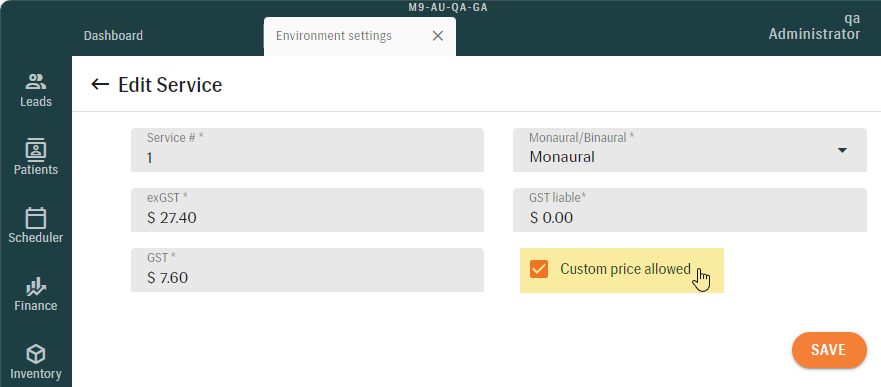This screenshot has height=387, width=881.
Task: Open the Finance chart icon
Action: point(36,286)
